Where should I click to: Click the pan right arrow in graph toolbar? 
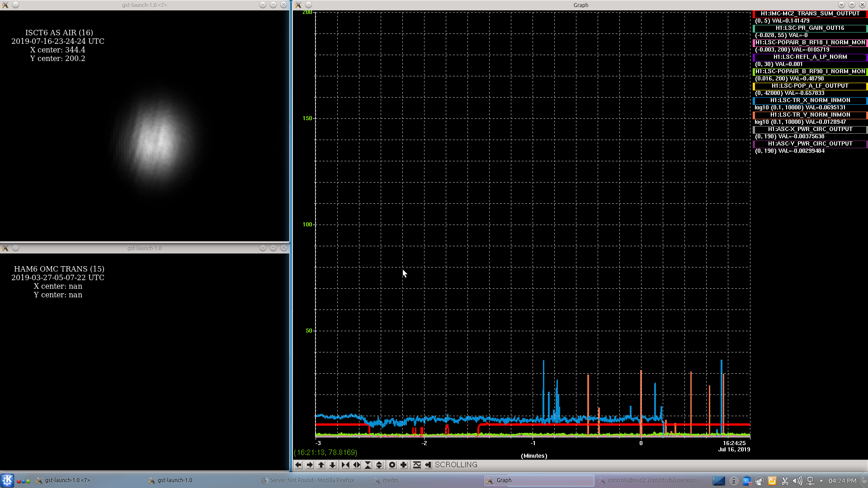pyautogui.click(x=310, y=465)
